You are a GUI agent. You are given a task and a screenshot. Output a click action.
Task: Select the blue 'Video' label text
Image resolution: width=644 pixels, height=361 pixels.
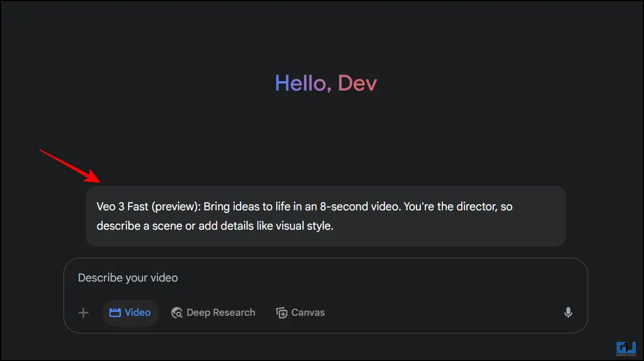tap(138, 312)
